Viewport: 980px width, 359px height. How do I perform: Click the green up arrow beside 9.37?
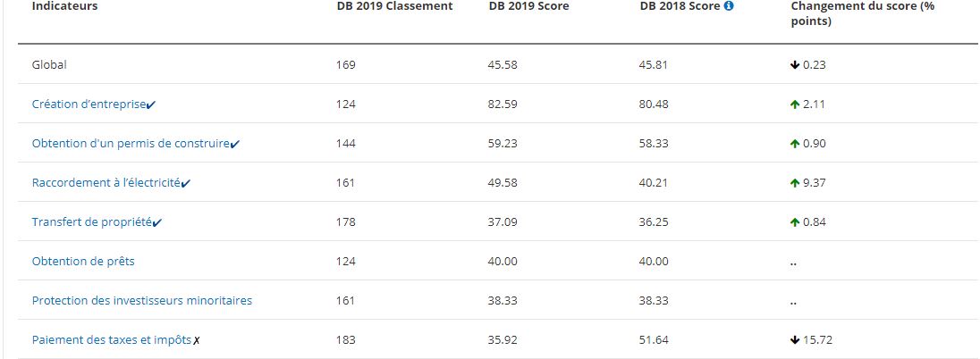795,183
